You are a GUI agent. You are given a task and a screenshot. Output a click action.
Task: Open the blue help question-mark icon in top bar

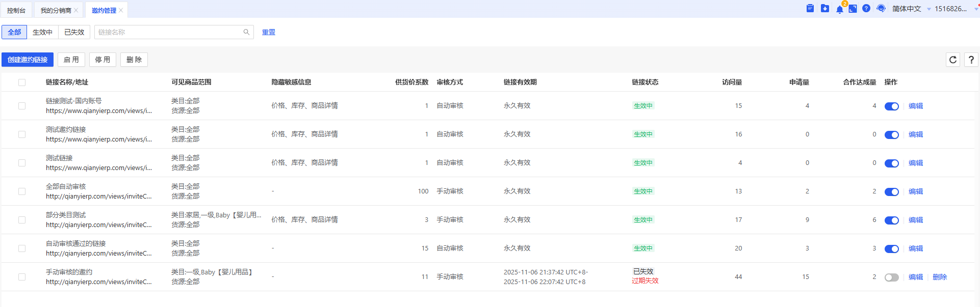click(x=866, y=8)
